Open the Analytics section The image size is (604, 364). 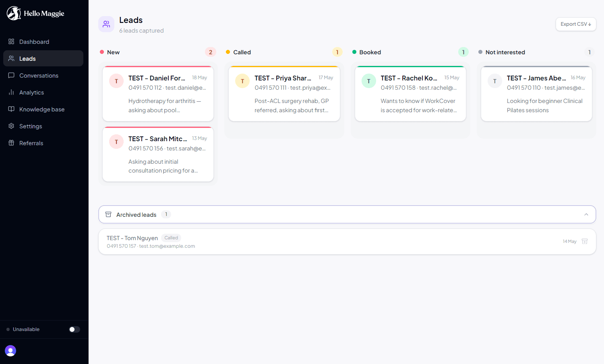pos(43,92)
